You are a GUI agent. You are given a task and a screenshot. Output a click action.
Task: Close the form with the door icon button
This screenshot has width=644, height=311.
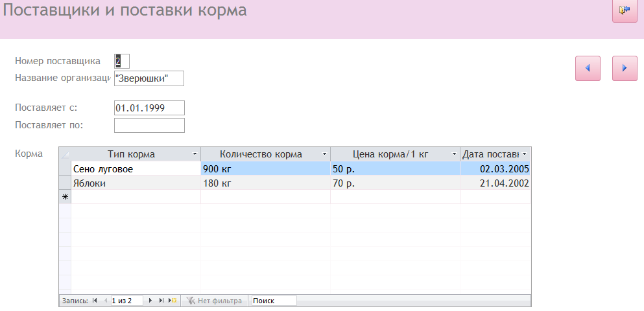[625, 10]
